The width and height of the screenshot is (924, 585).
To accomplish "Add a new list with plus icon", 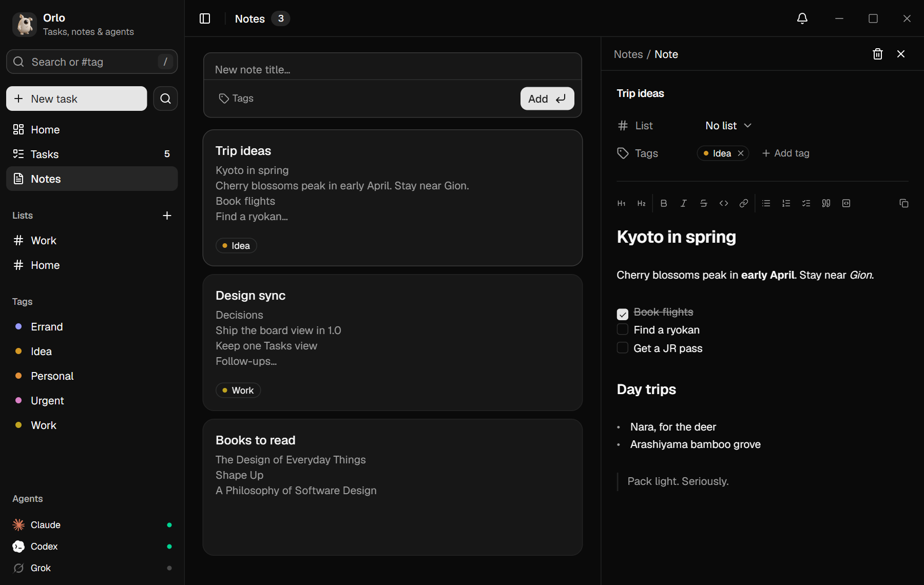I will pyautogui.click(x=167, y=216).
